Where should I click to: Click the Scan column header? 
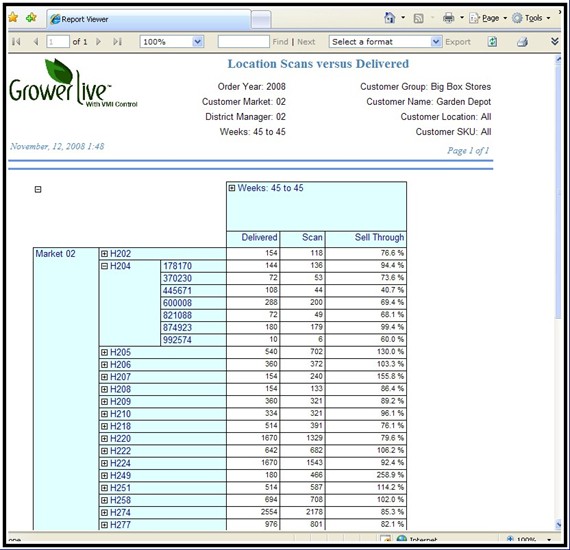coord(302,238)
